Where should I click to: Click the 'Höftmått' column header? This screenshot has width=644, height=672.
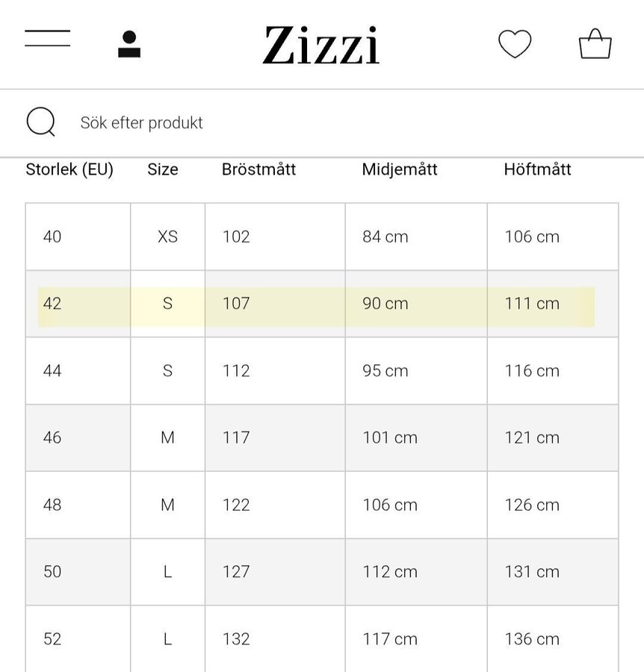tap(537, 169)
